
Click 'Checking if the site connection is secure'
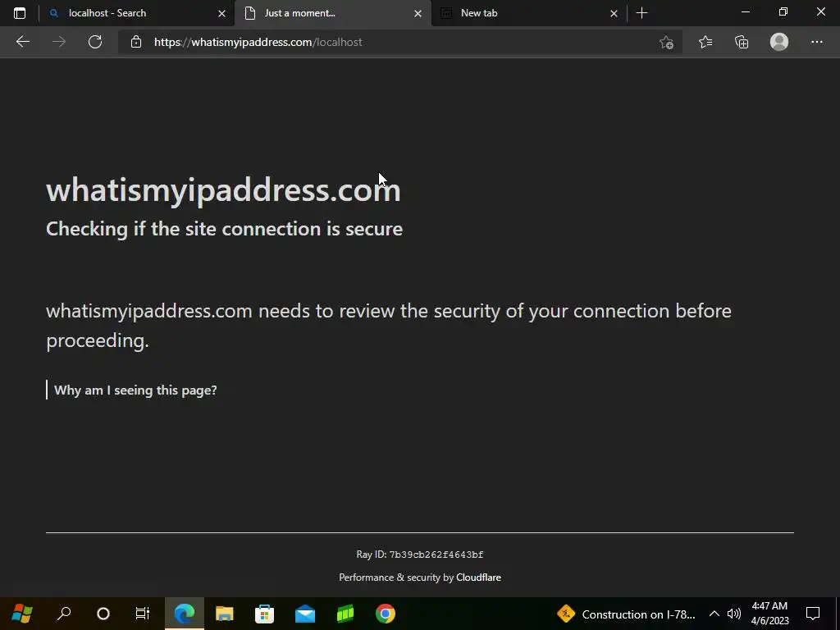point(225,229)
